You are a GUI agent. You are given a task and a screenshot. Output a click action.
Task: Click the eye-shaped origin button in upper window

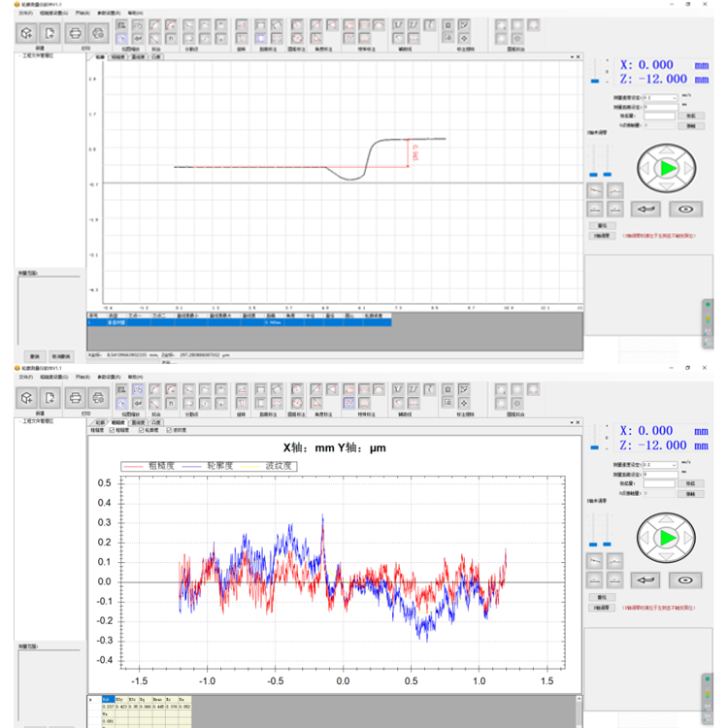(685, 210)
